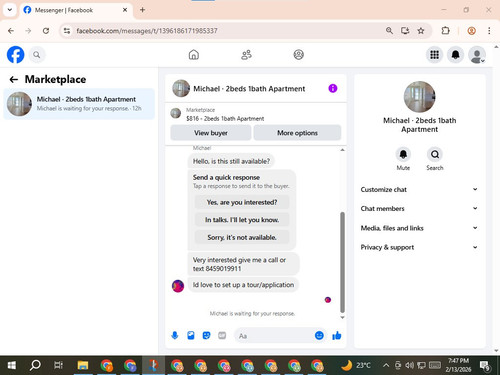500x375 pixels.
Task: Open the Friends icon in top navigation
Action: click(x=246, y=55)
